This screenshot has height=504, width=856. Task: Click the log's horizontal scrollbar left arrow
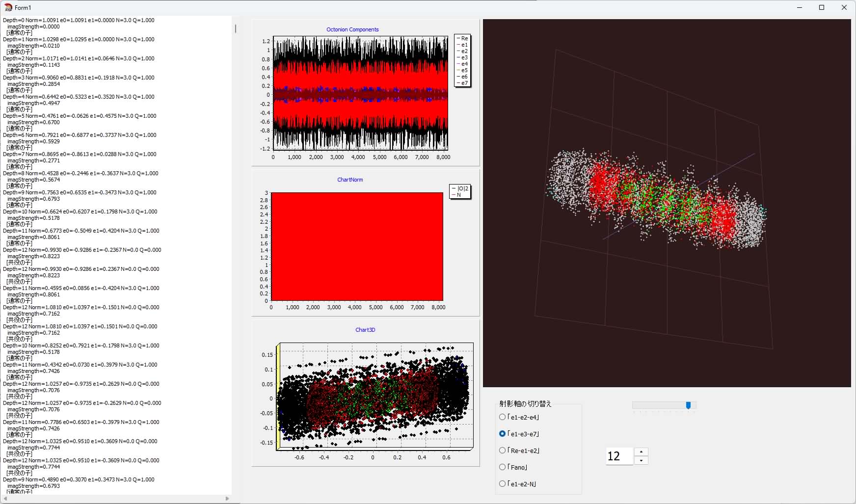point(5,499)
